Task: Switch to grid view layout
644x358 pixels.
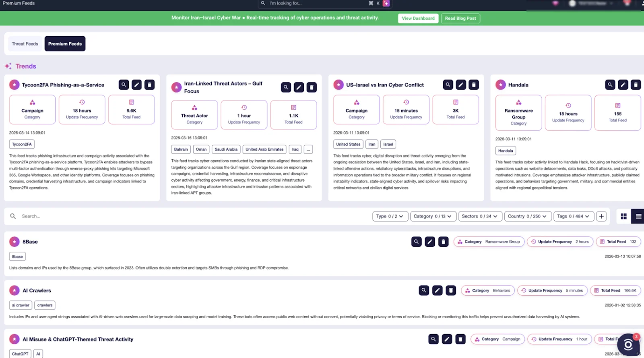Action: click(x=624, y=216)
